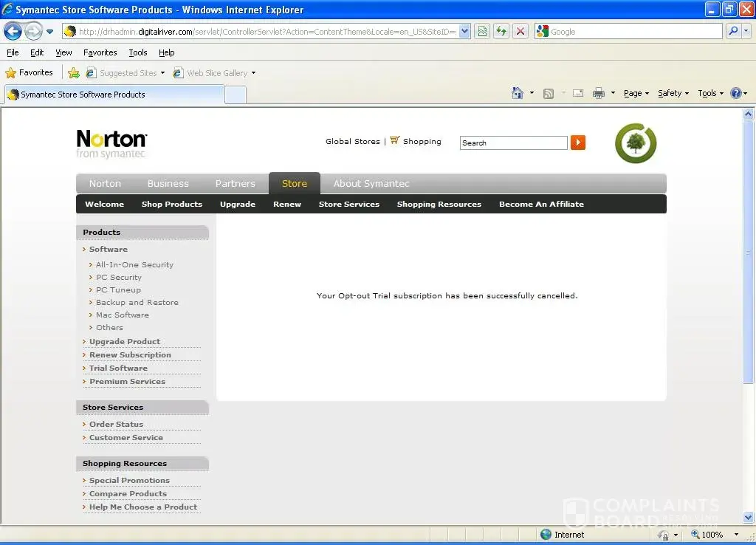This screenshot has height=545, width=756.
Task: Click the browser Back arrow button
Action: click(13, 31)
